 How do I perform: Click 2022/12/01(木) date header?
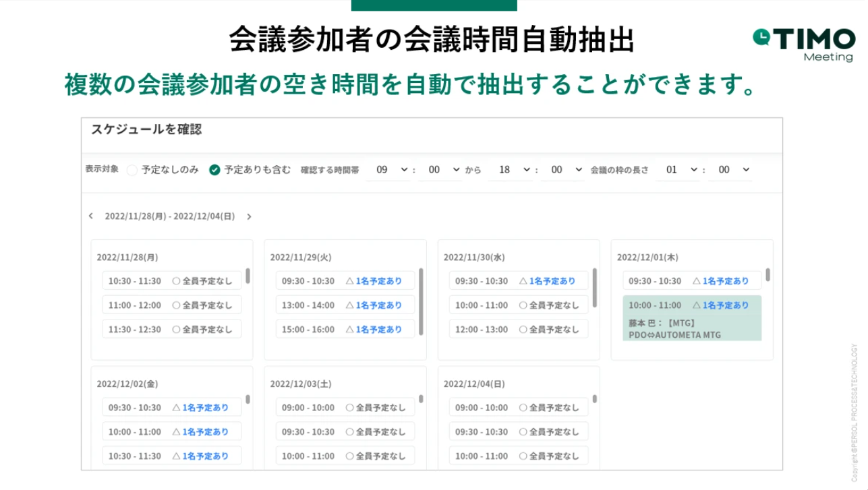(x=647, y=257)
